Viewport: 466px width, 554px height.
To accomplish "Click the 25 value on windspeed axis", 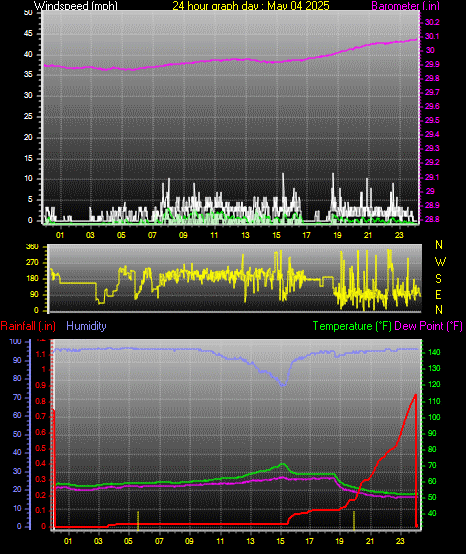I will point(28,116).
